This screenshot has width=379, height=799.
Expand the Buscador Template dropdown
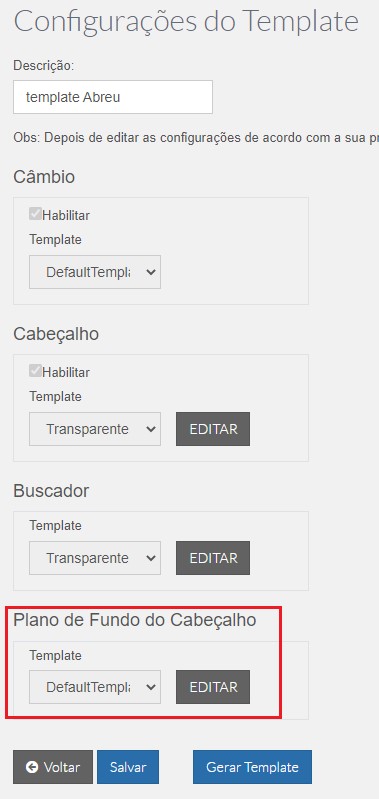coord(95,558)
